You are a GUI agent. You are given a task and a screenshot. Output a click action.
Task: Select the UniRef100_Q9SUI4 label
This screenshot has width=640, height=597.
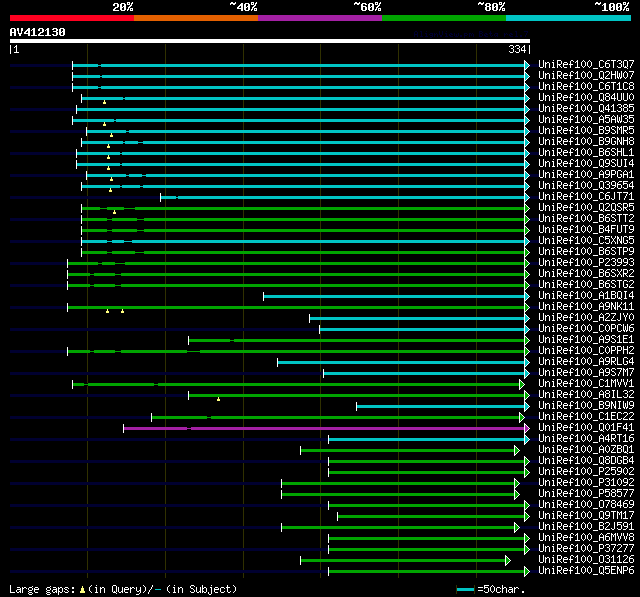click(x=586, y=164)
